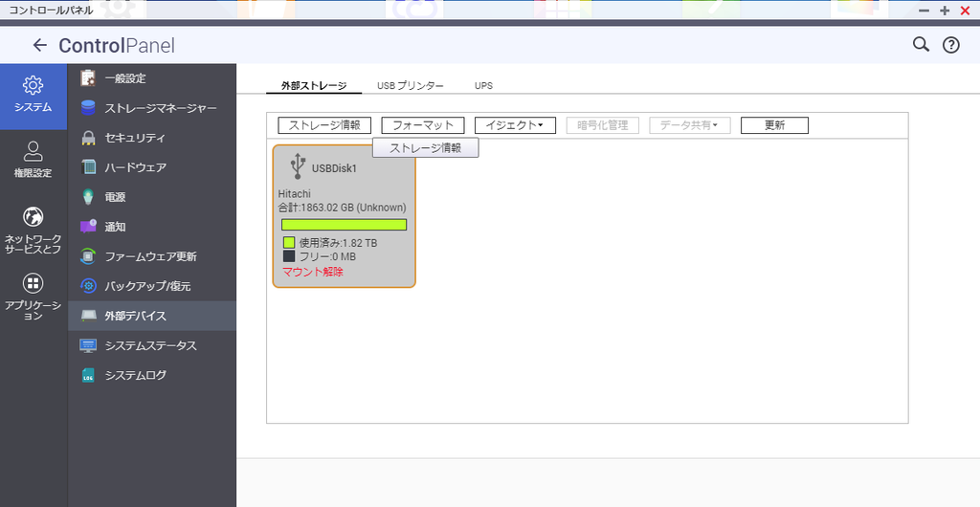Click the green usage bar on USBDisk1
This screenshot has width=980, height=507.
click(344, 224)
